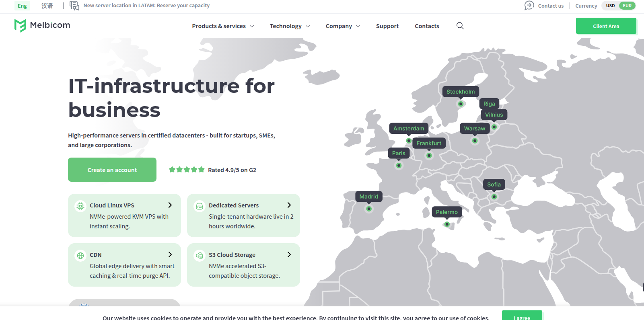This screenshot has height=320, width=644.
Task: Open the Client Area
Action: click(606, 26)
